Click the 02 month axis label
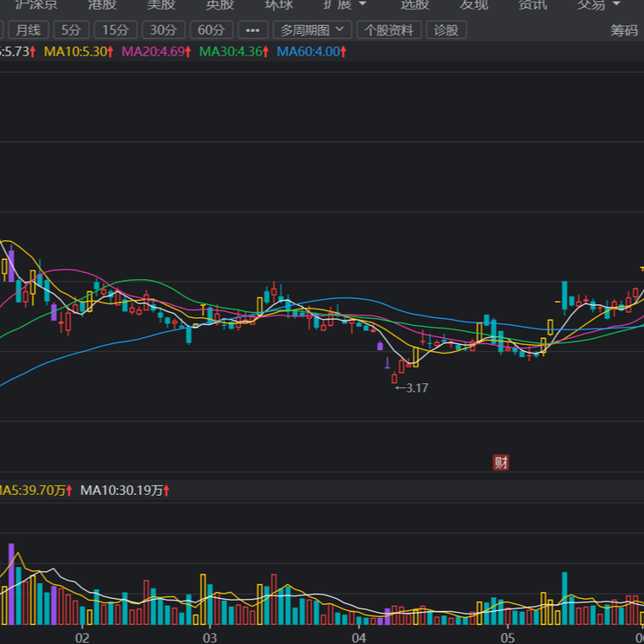 82,638
